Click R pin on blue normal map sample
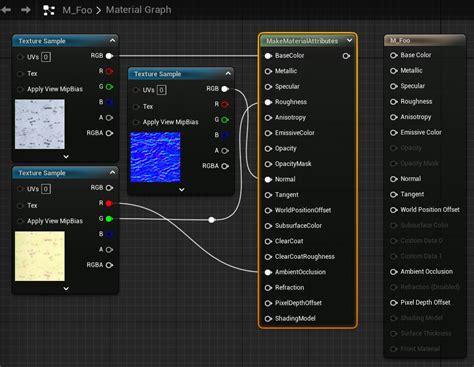 [x=225, y=104]
